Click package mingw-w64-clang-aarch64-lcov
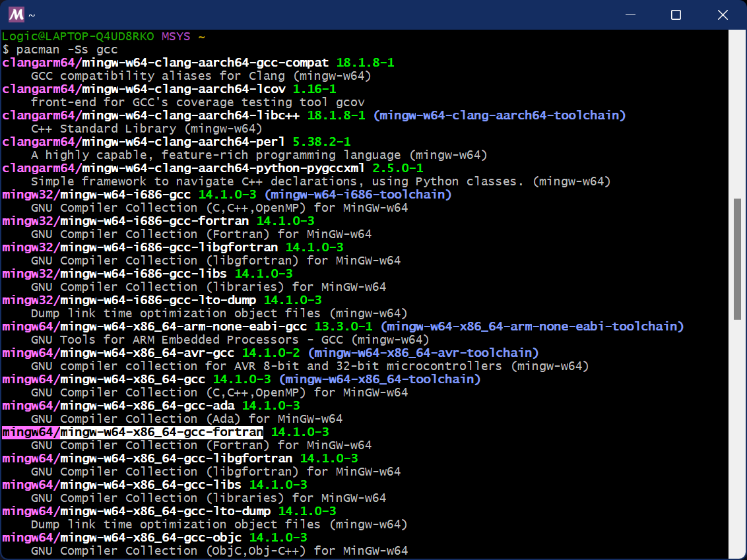The height and width of the screenshot is (560, 747). pos(183,89)
